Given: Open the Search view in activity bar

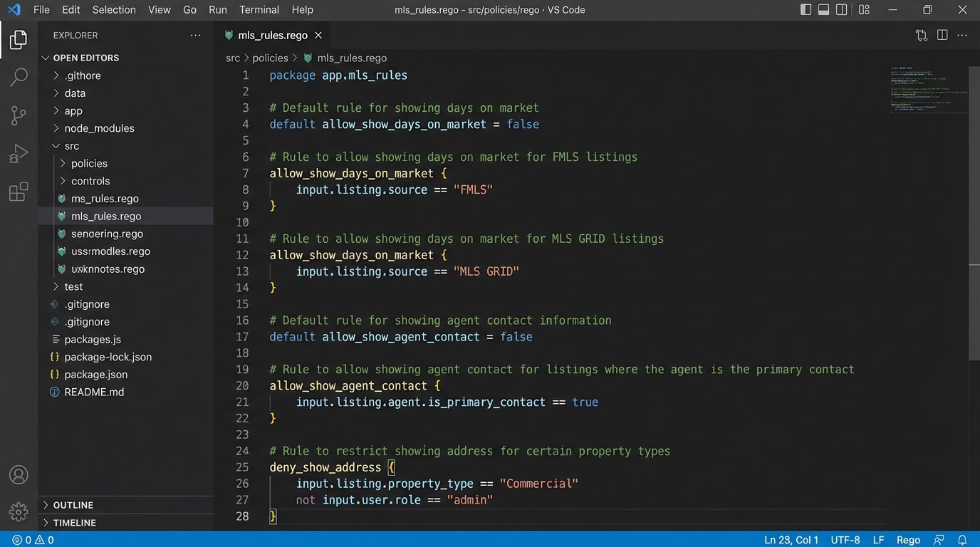Looking at the screenshot, I should tap(19, 77).
